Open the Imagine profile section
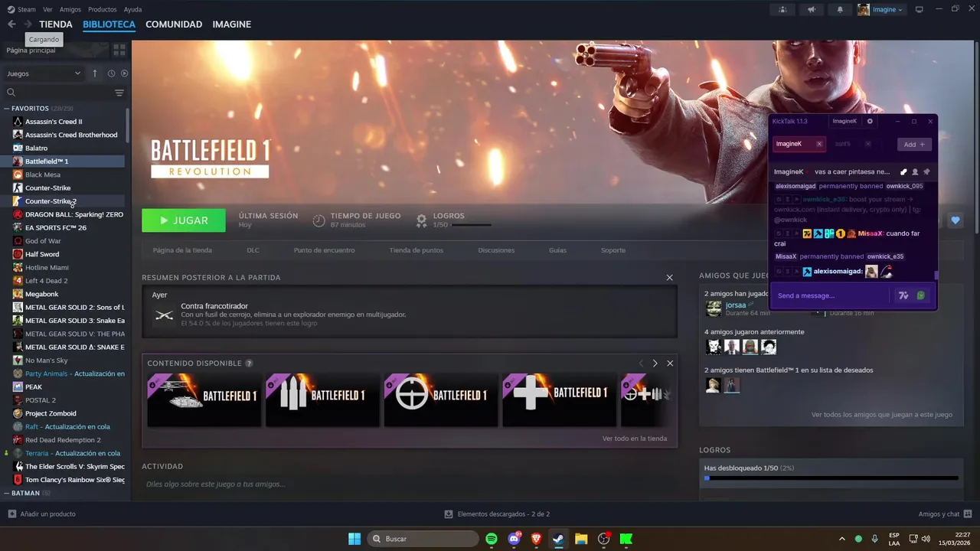 [232, 24]
